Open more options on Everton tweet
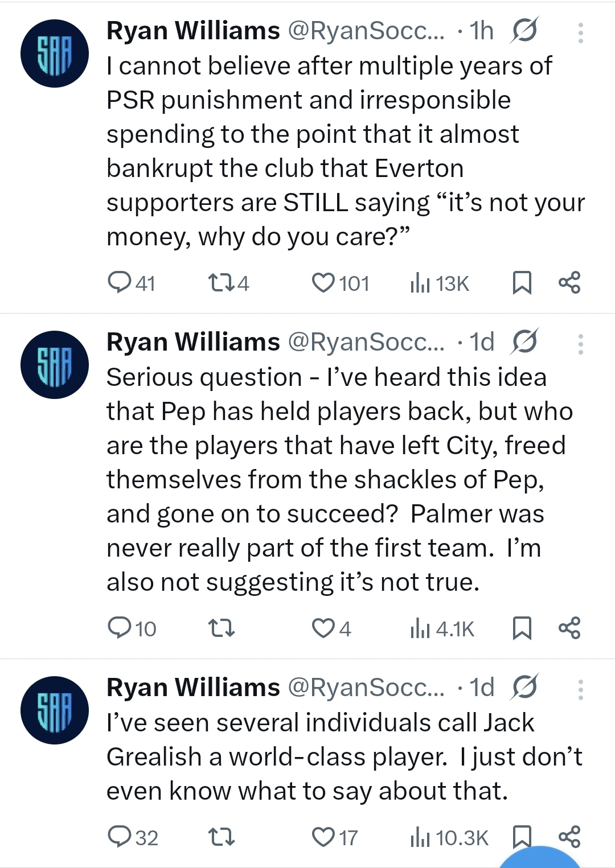 tap(580, 33)
